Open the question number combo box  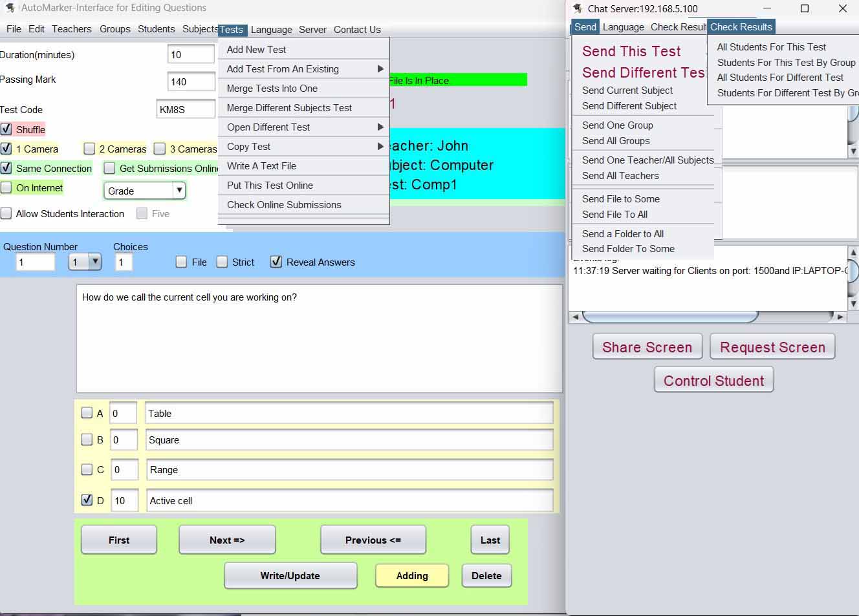click(85, 262)
